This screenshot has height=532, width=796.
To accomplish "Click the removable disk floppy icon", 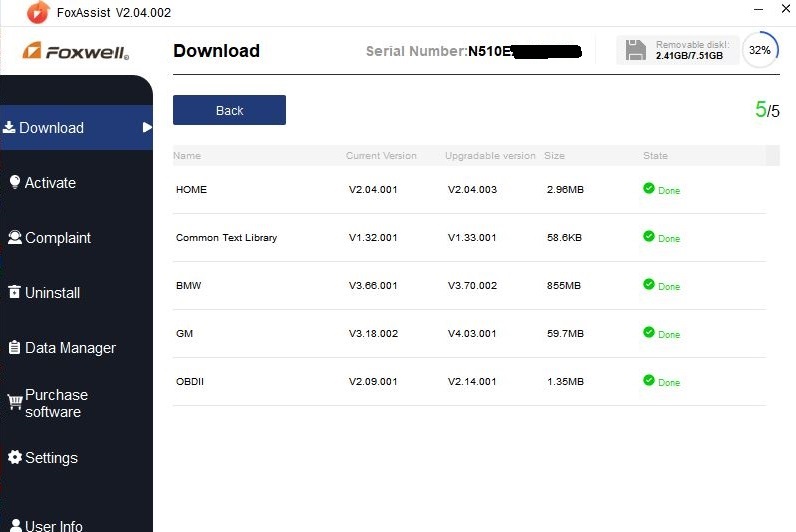I will click(636, 50).
